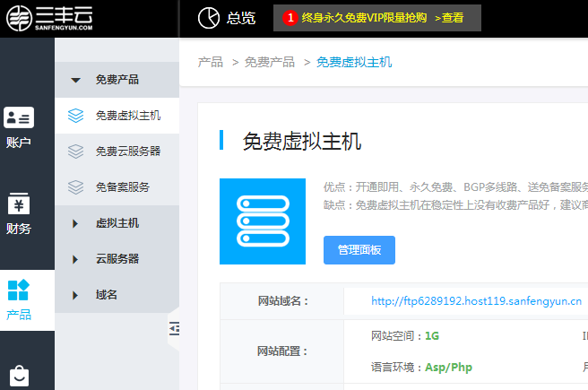The width and height of the screenshot is (588, 390).
Task: Expand the 云服务器 section arrow
Action: pos(75,259)
